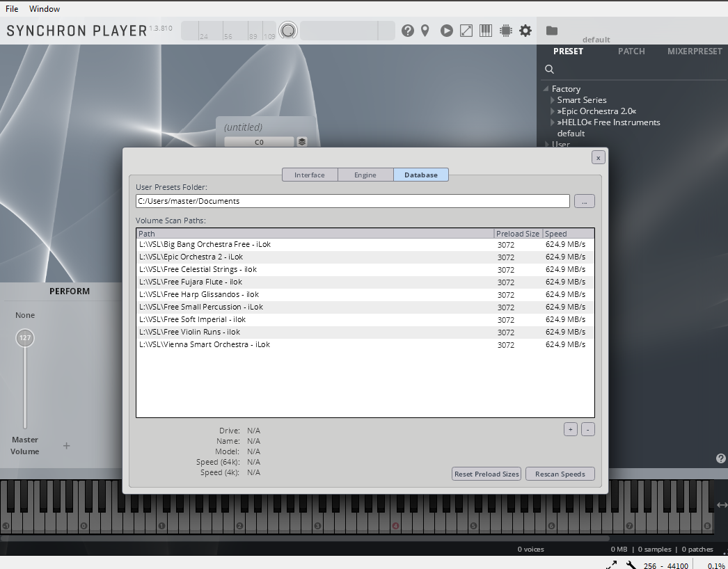Viewport: 728px width, 569px height.
Task: Click the diagonal expand arrows in status bar
Action: click(x=612, y=565)
